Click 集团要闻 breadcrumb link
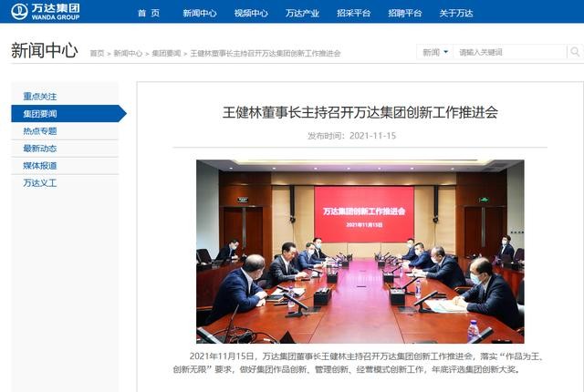This screenshot has height=392, width=584. [x=166, y=53]
